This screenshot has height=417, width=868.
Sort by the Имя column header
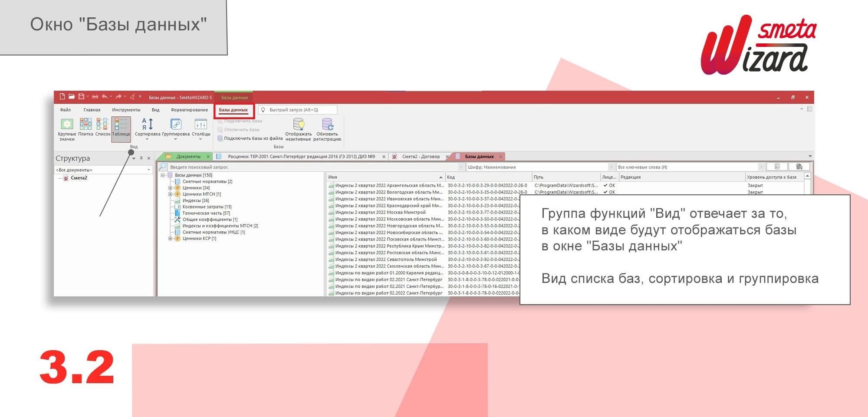point(385,177)
